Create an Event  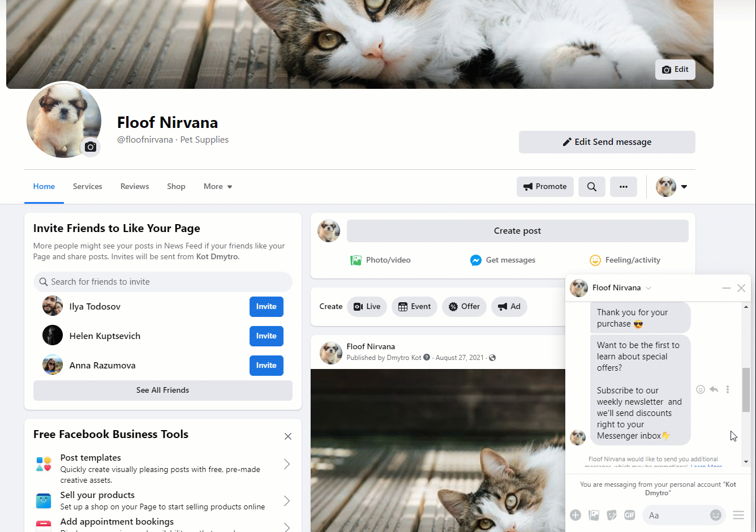[x=415, y=307]
